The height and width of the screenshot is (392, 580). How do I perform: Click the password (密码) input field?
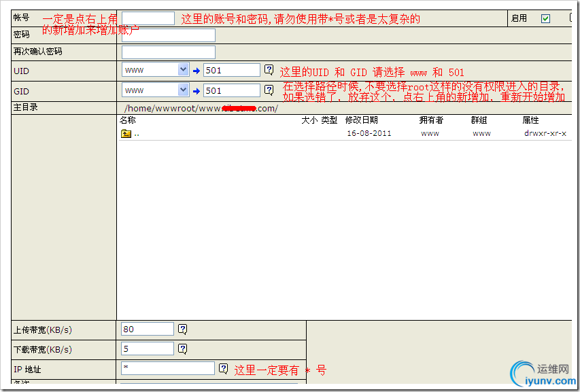tap(169, 35)
